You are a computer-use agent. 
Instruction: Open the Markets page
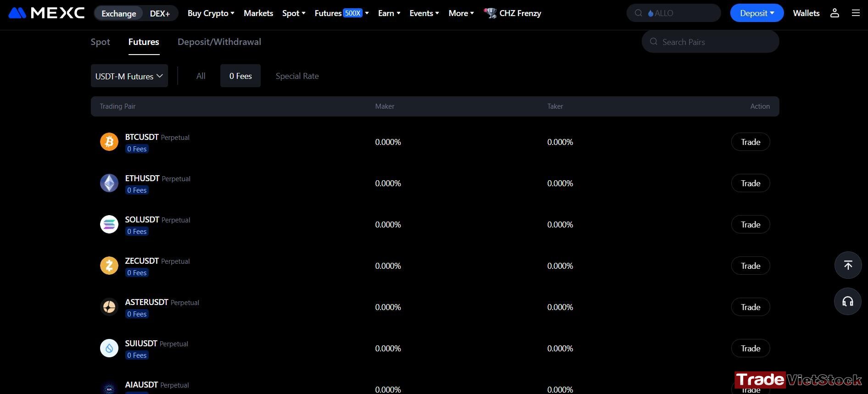coord(258,13)
